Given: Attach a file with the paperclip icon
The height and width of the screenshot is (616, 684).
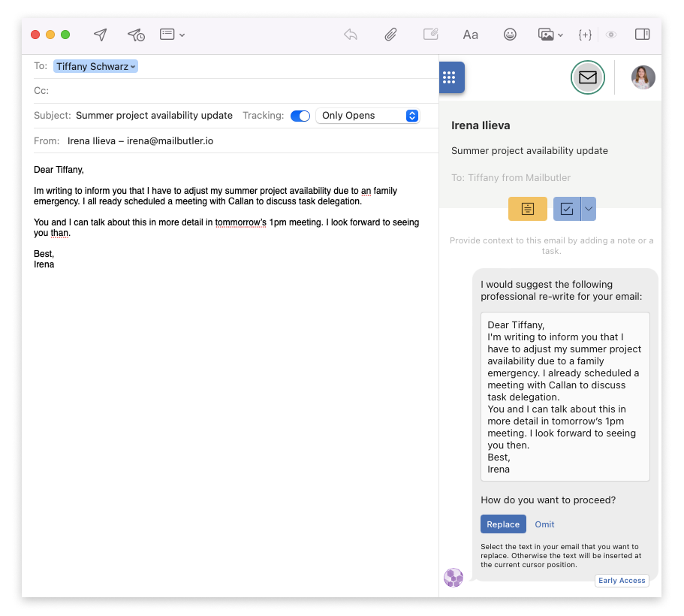Looking at the screenshot, I should pos(390,35).
